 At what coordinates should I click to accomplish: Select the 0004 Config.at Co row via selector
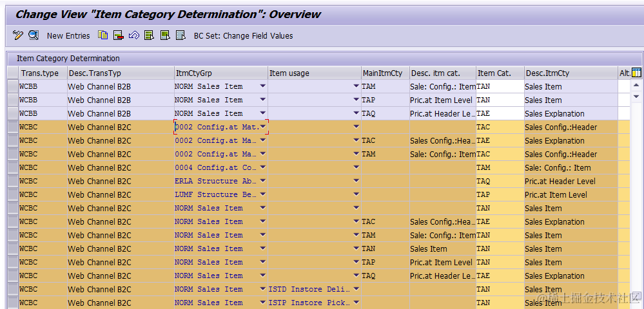coord(13,167)
